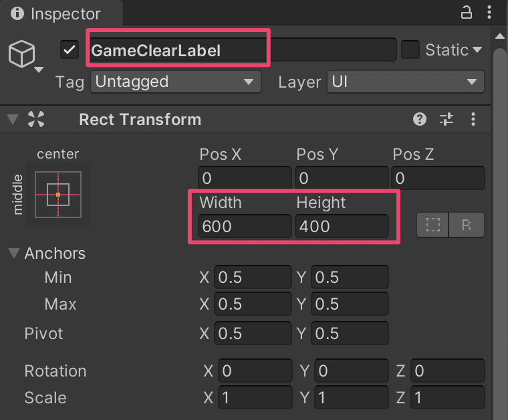Click the Width field showing 600
Screen dimensions: 508x420
(x=245, y=226)
